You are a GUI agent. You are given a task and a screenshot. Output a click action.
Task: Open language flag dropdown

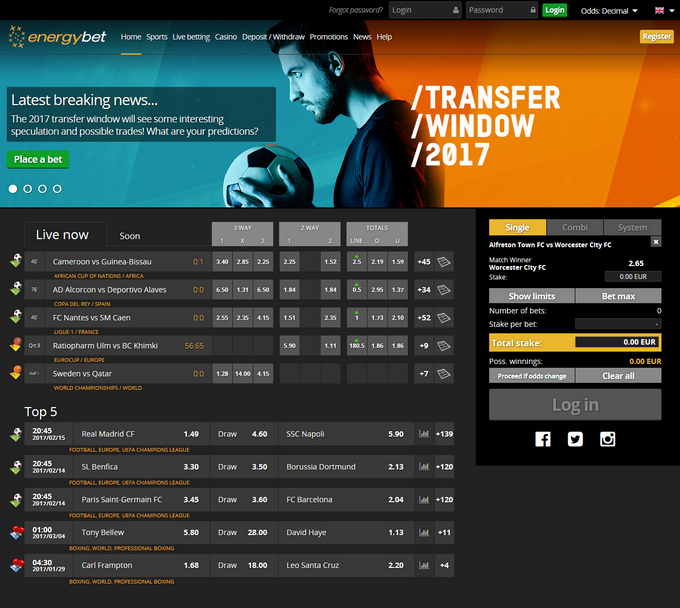[x=664, y=10]
